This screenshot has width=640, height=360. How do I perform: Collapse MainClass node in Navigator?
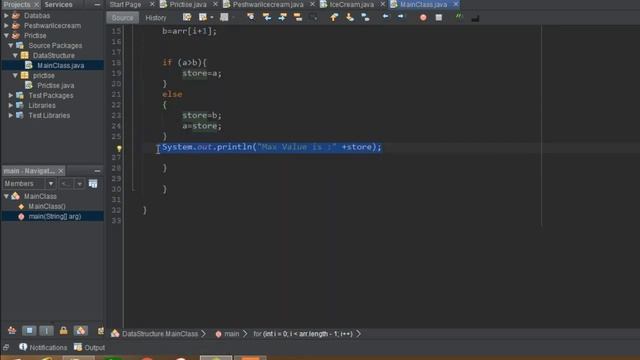pos(6,196)
